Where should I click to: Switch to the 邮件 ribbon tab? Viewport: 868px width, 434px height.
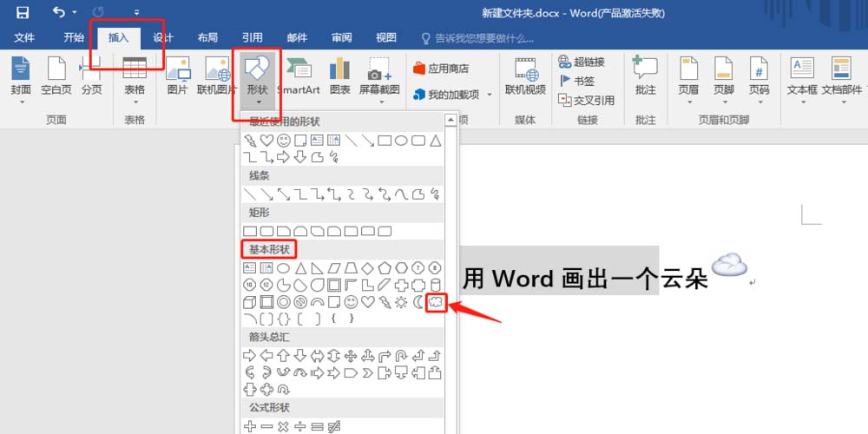(x=297, y=37)
